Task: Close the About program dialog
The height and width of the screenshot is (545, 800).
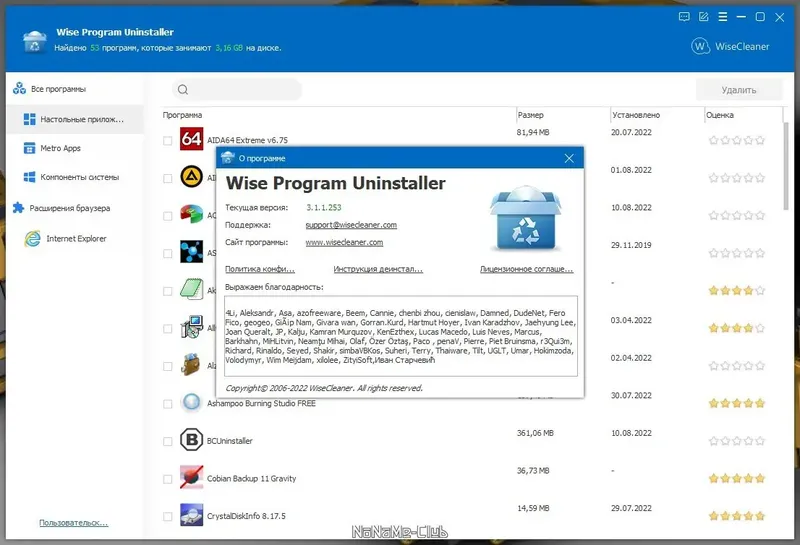Action: tap(569, 159)
